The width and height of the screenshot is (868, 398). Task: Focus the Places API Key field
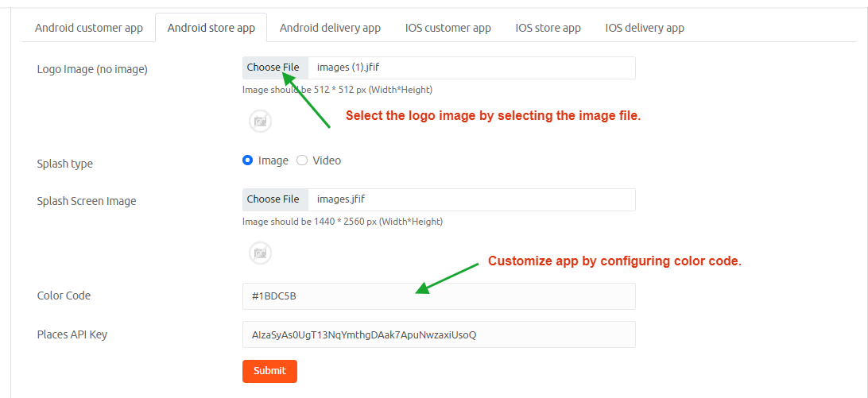[439, 334]
